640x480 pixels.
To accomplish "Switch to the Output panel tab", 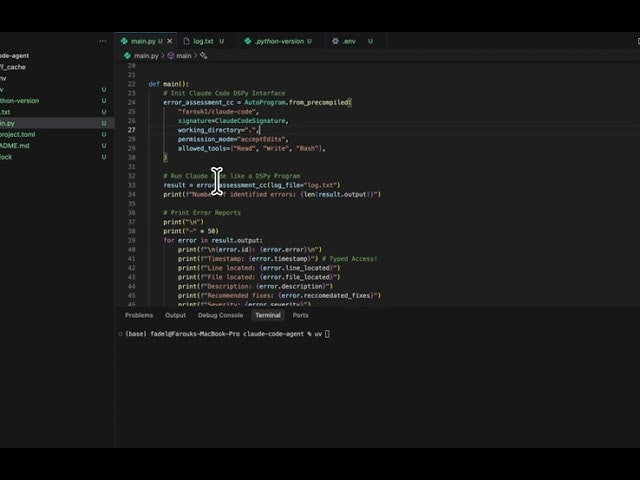I will click(x=175, y=315).
